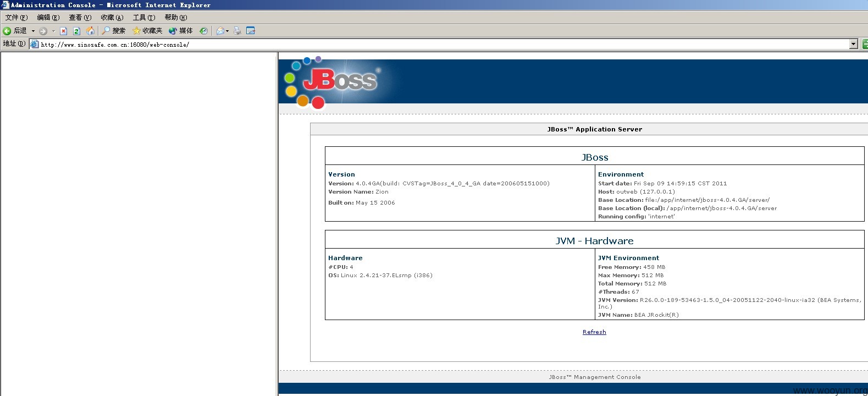Open the 编辑(E) menu
The width and height of the screenshot is (868, 396).
coord(48,18)
